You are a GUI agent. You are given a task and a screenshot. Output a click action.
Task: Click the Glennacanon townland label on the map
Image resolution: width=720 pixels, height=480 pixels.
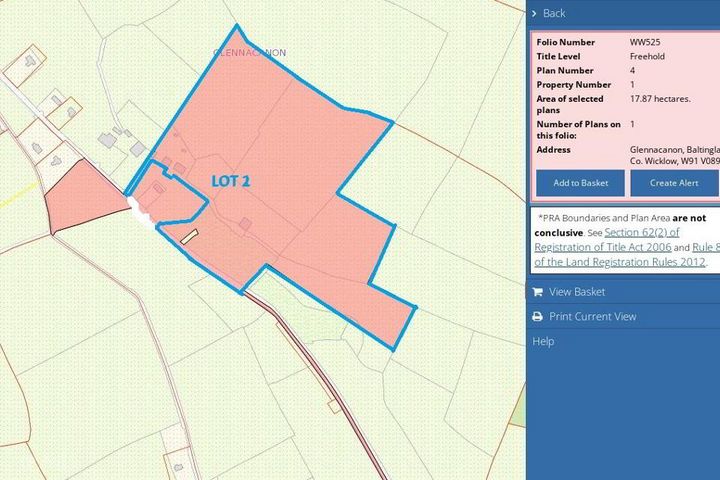point(249,52)
